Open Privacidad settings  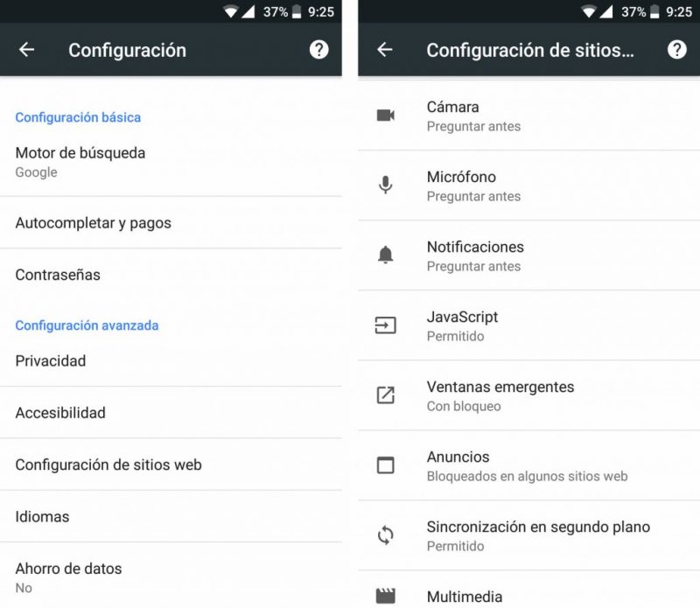[171, 360]
